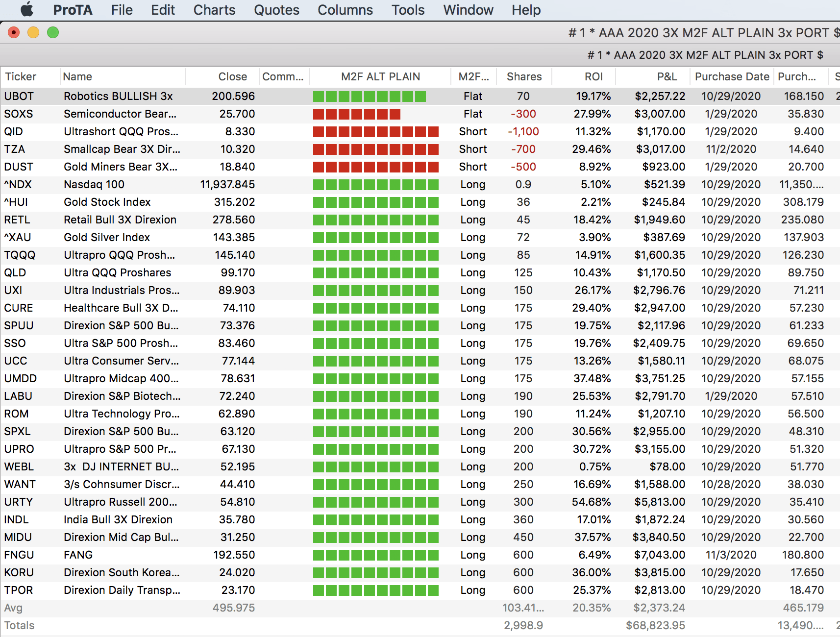
Task: Zoom the window with green button
Action: [53, 32]
